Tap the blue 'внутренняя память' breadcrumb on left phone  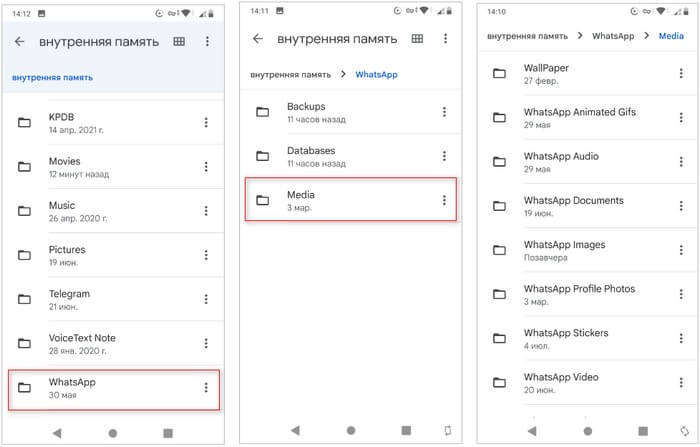(52, 78)
